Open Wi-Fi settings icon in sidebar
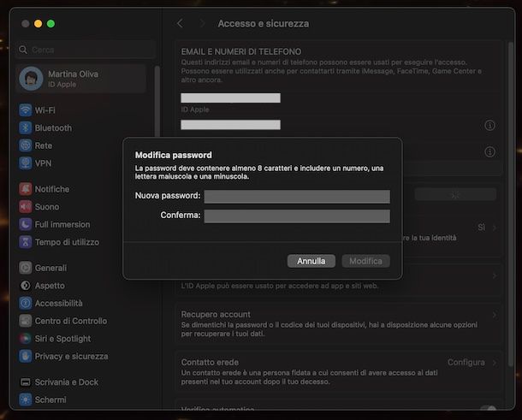The image size is (522, 420). point(26,109)
